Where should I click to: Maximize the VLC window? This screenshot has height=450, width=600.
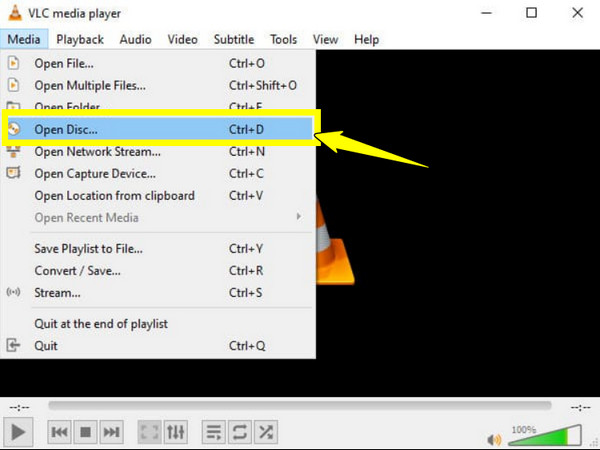coord(531,13)
